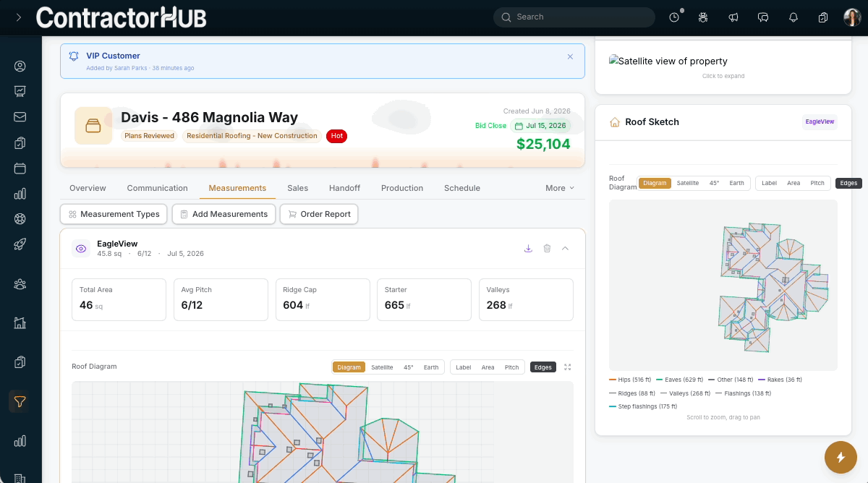Toggle Edges overlay in main Roof Diagram
This screenshot has width=868, height=483.
[543, 367]
